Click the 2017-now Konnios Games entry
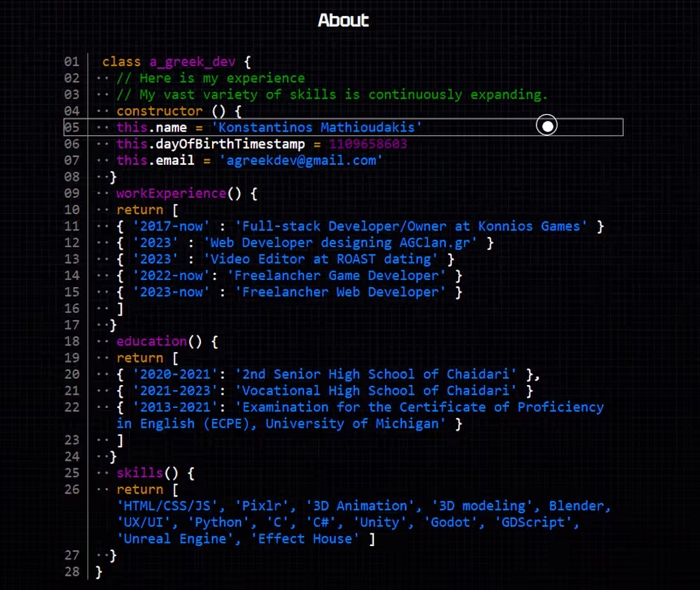The image size is (700, 590). pos(356,226)
